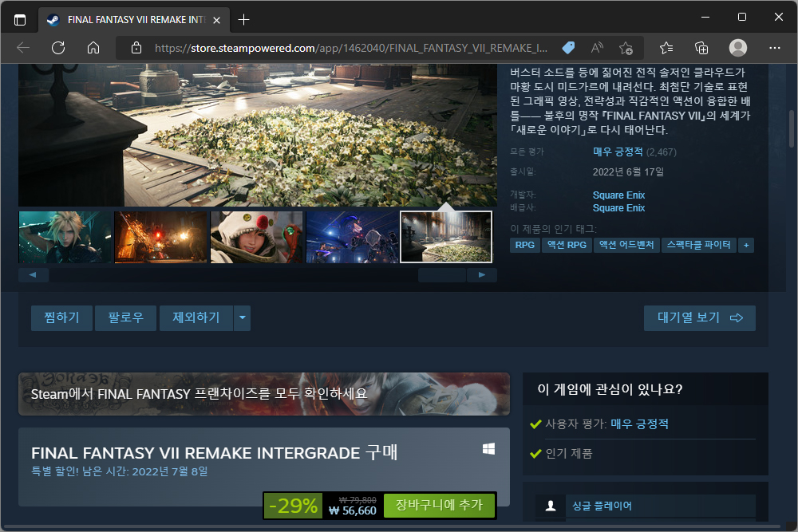Open the FINAL FANTASY franchise banner
Image resolution: width=798 pixels, height=532 pixels.
(264, 394)
